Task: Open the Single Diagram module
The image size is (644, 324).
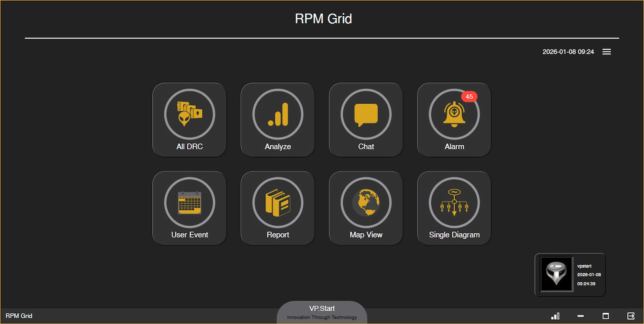Action: [454, 208]
